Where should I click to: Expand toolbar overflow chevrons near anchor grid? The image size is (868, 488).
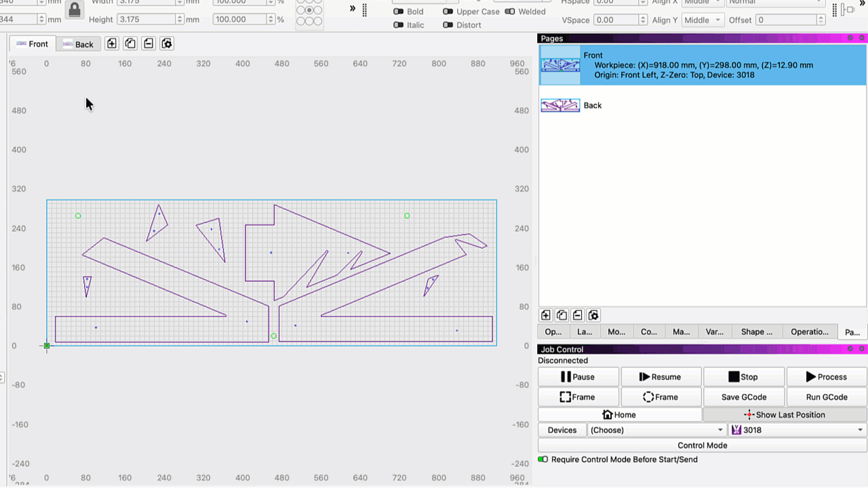click(x=353, y=8)
